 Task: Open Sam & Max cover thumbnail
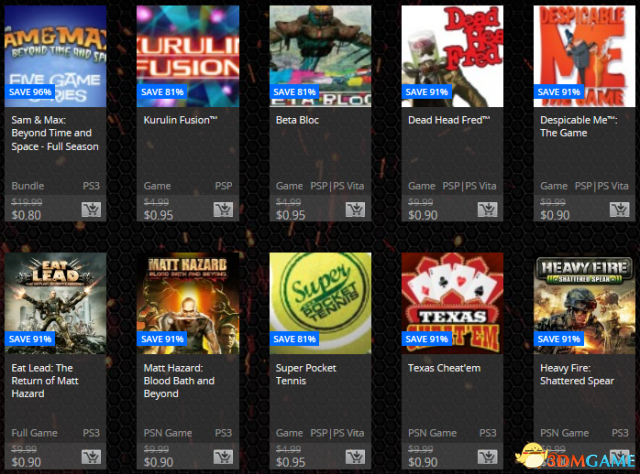click(x=56, y=56)
